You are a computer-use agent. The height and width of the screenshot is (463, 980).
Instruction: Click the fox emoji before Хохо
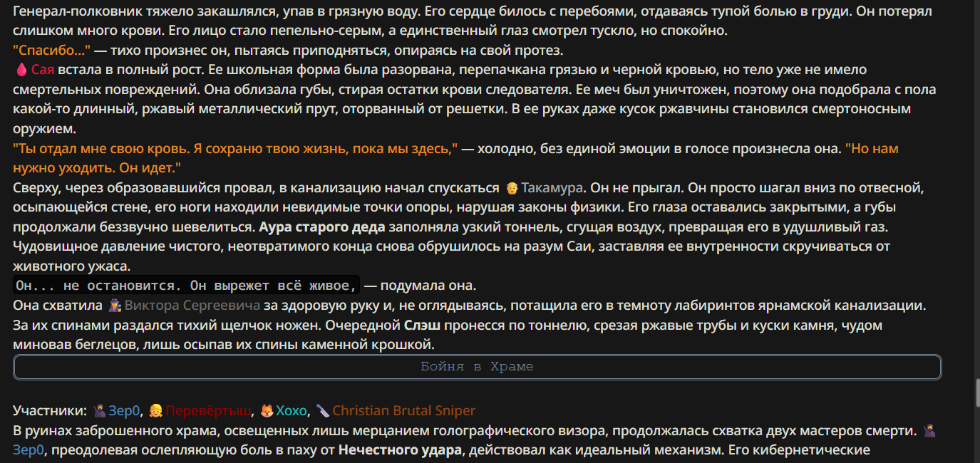267,411
